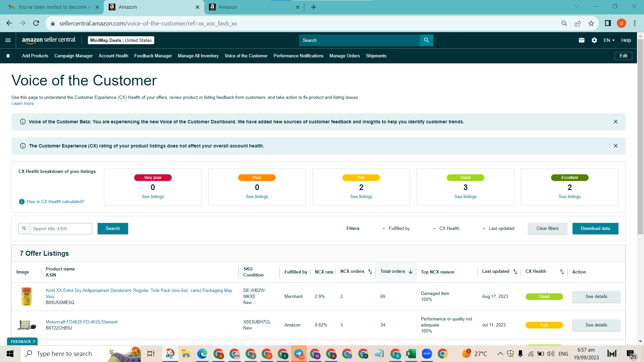This screenshot has height=362, width=644.
Task: Click the Clear filters button
Action: coord(547,229)
